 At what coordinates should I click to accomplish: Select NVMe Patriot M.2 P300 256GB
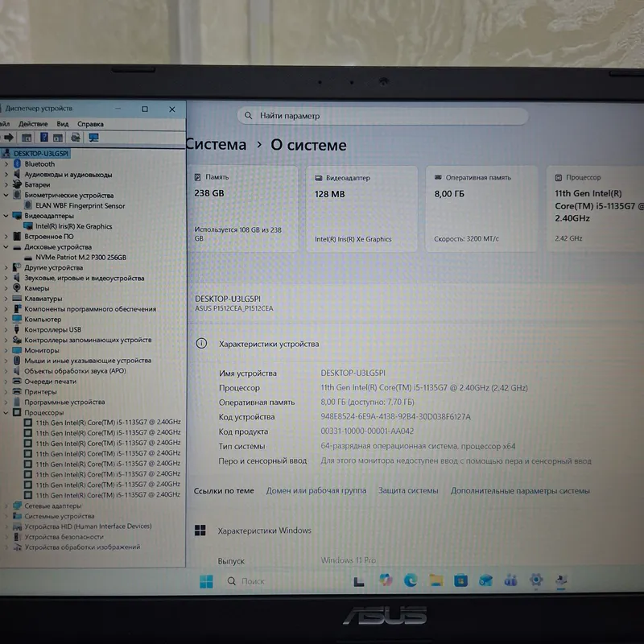[x=80, y=257]
